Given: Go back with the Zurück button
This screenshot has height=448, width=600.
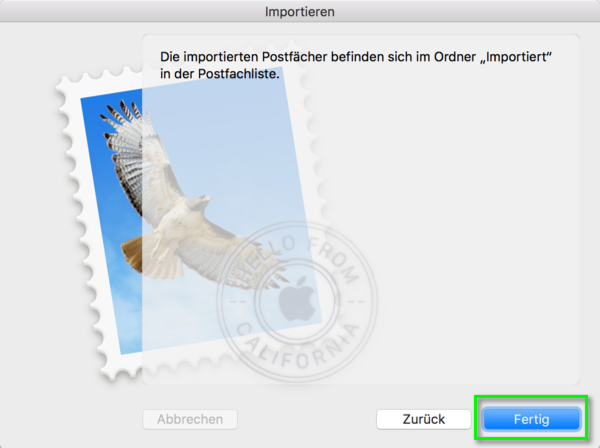Looking at the screenshot, I should click(424, 419).
